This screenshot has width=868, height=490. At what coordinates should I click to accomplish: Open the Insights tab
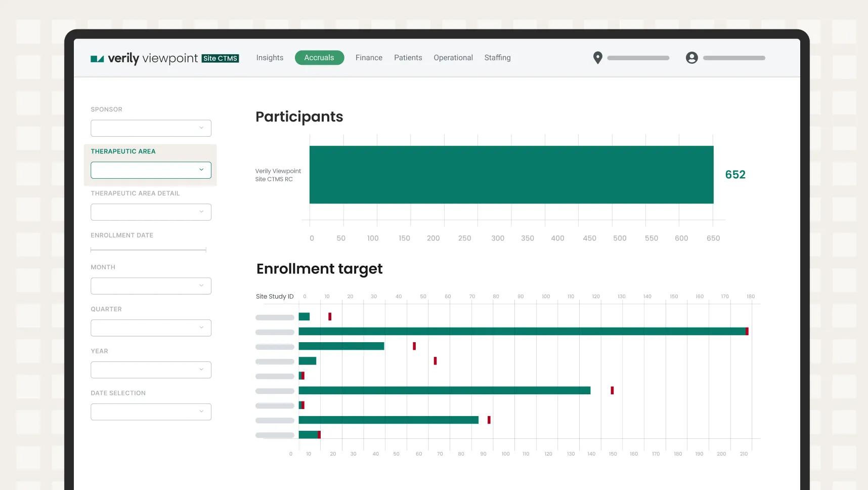click(x=270, y=58)
